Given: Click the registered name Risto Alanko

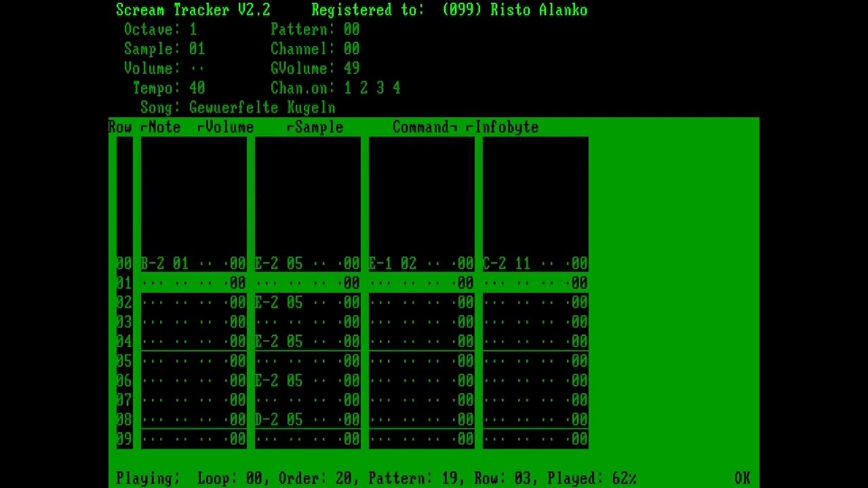Looking at the screenshot, I should click(539, 9).
